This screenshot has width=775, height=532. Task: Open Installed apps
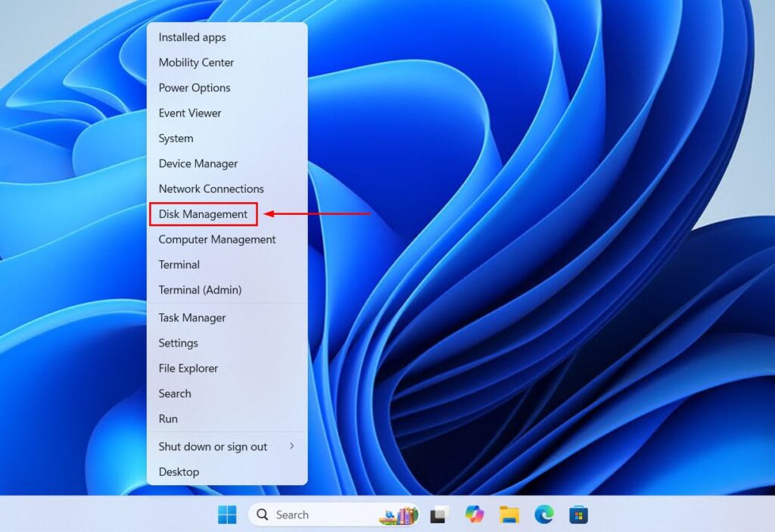pyautogui.click(x=191, y=37)
